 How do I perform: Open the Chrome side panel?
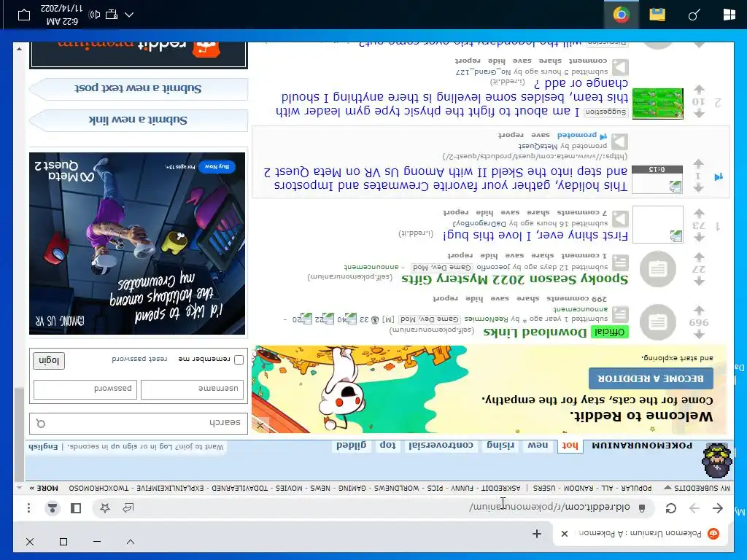76,508
